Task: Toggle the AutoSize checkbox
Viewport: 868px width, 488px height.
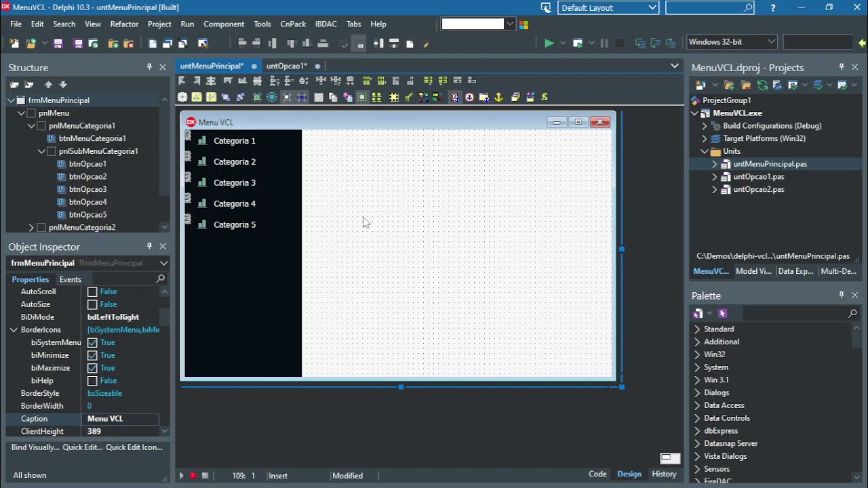Action: (x=92, y=304)
